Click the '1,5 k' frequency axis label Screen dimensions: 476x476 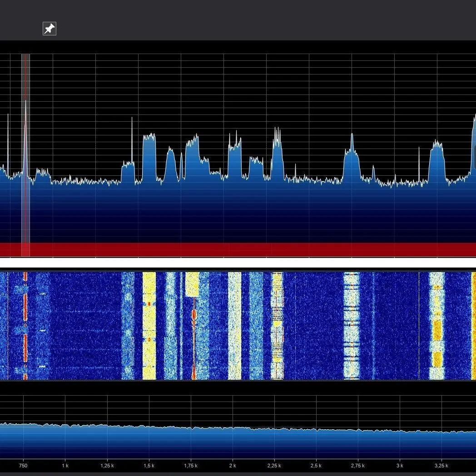(149, 466)
